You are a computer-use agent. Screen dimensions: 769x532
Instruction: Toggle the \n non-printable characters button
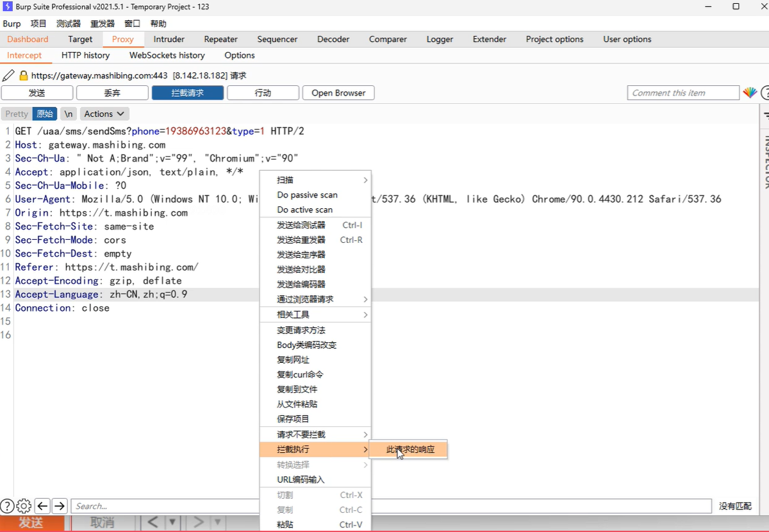pyautogui.click(x=69, y=114)
